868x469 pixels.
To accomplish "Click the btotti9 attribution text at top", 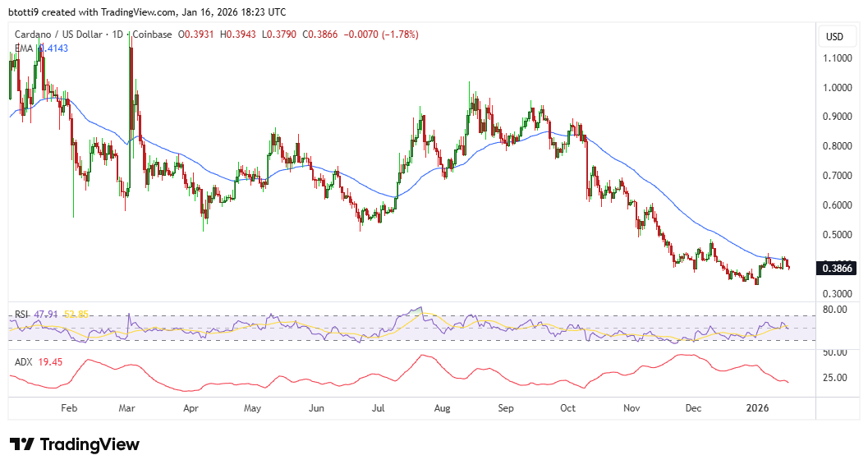I will pyautogui.click(x=28, y=12).
